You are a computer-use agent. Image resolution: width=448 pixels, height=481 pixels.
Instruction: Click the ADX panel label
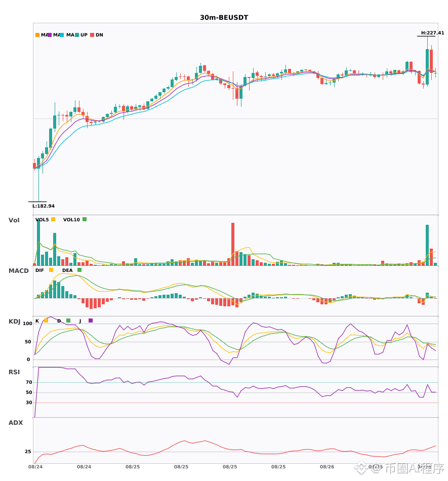(x=16, y=423)
